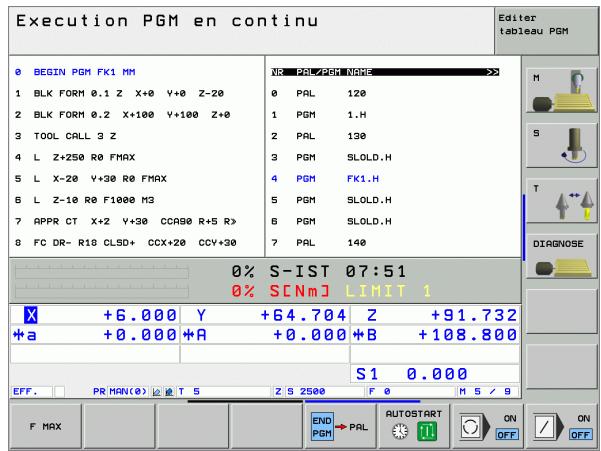Toggle the circle block ON/OFF softkey
Screen dimensions: 601x451
pyautogui.click(x=488, y=426)
